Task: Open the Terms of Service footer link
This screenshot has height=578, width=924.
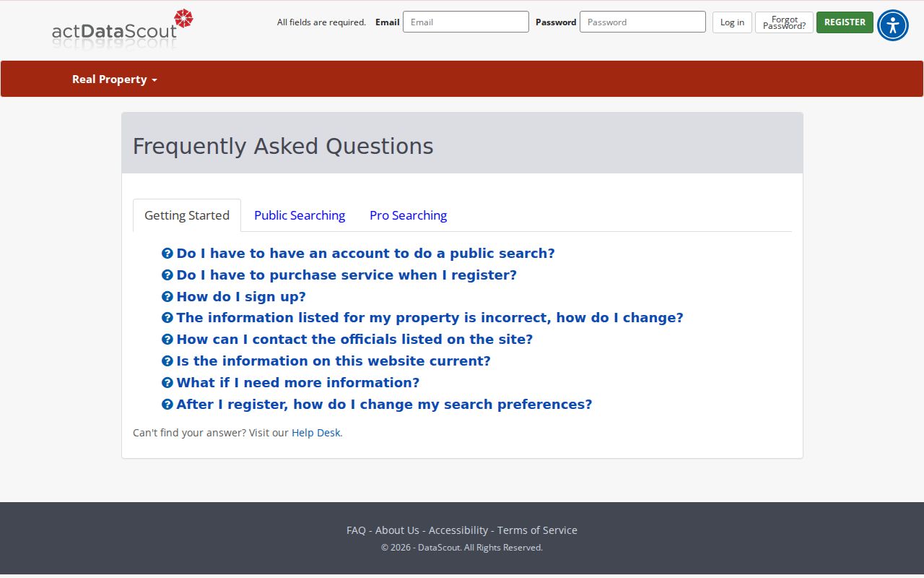Action: 537,530
